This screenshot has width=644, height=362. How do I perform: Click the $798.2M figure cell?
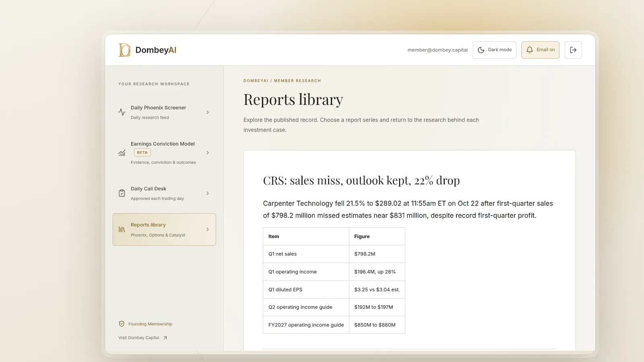click(377, 254)
